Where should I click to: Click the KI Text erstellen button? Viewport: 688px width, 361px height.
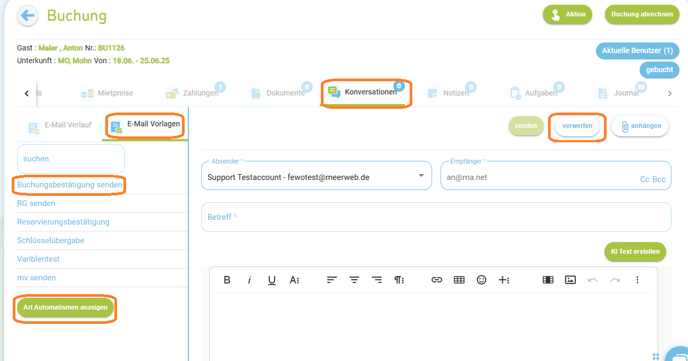(635, 252)
